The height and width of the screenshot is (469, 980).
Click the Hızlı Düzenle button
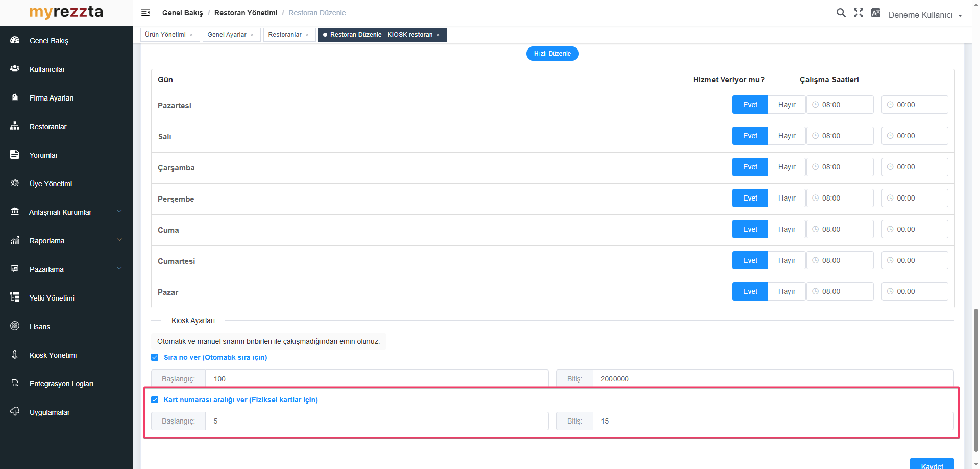pos(552,54)
